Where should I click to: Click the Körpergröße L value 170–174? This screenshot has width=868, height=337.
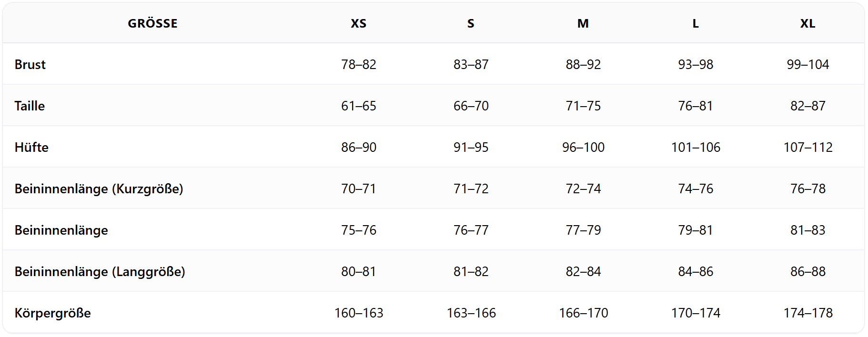(696, 313)
